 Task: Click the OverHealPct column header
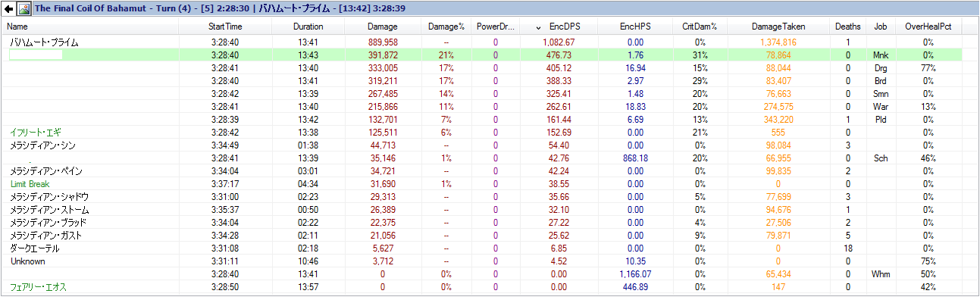(928, 27)
